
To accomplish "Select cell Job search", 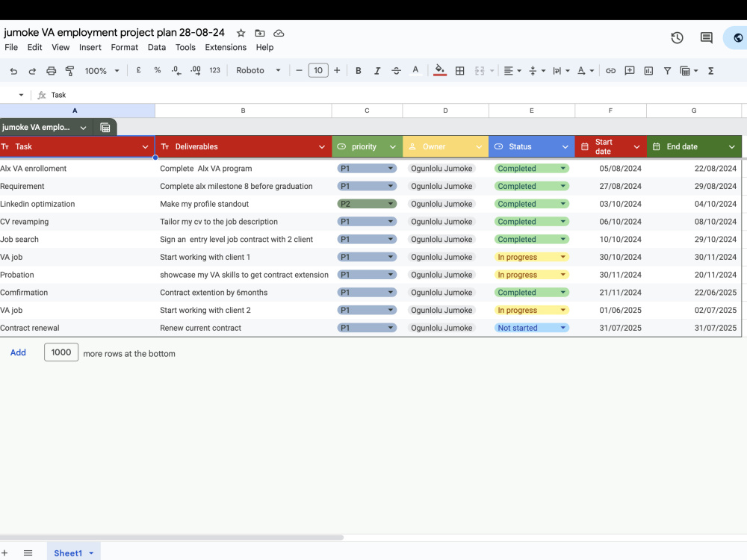I will [x=77, y=239].
